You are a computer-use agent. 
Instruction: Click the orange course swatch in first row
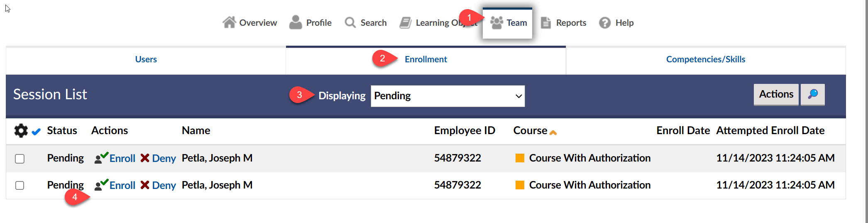click(x=520, y=158)
